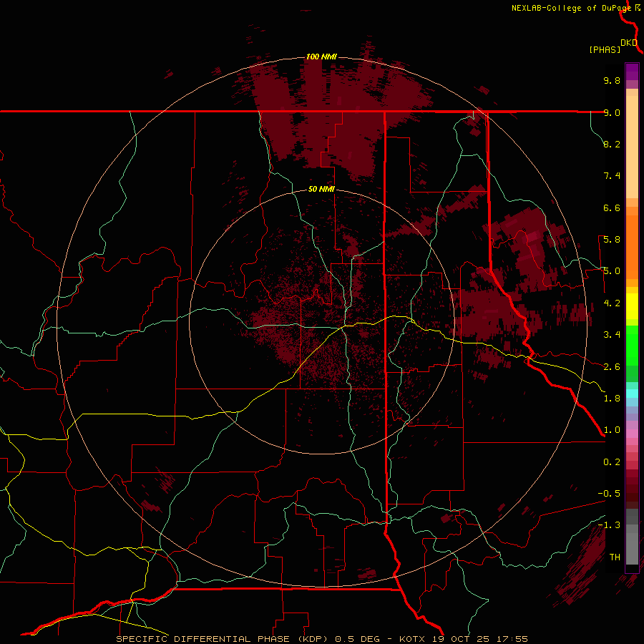Pick the 1.0 scale value
This screenshot has width=644, height=644.
point(612,430)
